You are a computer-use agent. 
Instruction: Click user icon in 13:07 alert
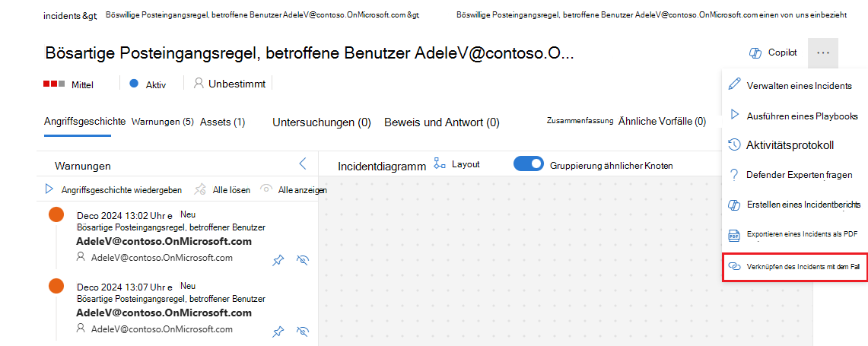coord(81,329)
